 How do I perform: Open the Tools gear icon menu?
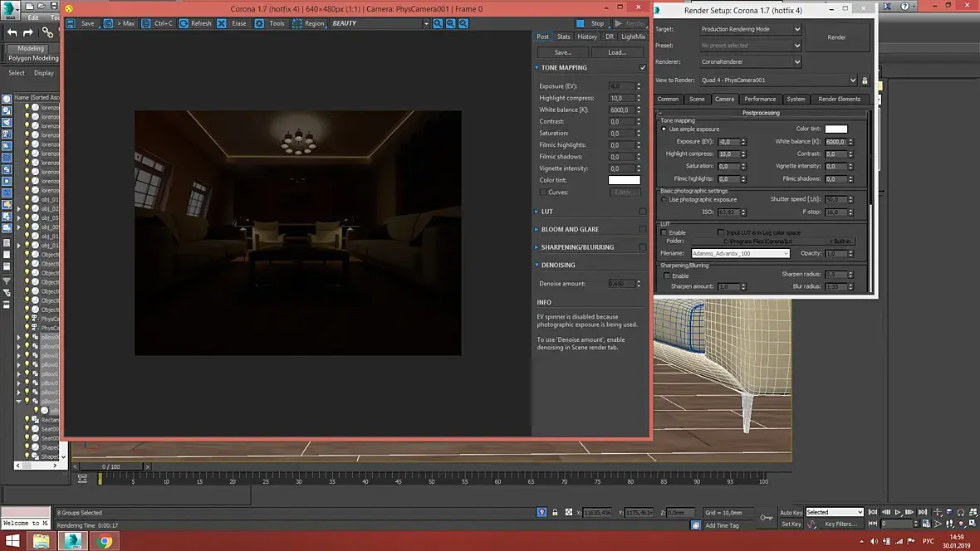tap(259, 23)
